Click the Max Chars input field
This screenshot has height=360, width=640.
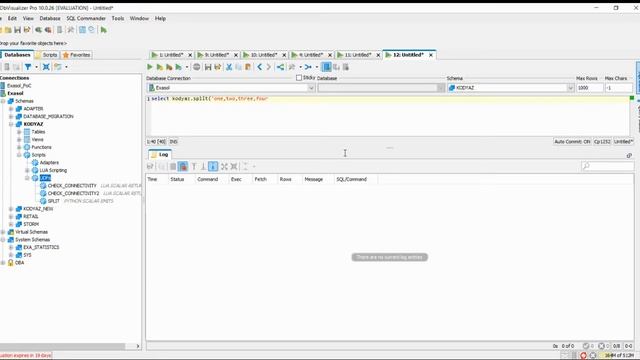pos(618,88)
